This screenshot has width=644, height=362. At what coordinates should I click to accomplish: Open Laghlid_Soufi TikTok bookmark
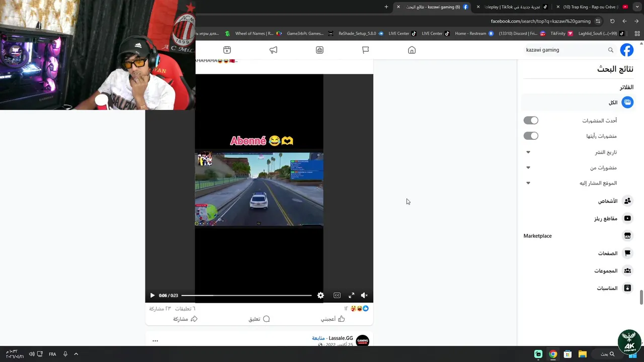click(601, 34)
